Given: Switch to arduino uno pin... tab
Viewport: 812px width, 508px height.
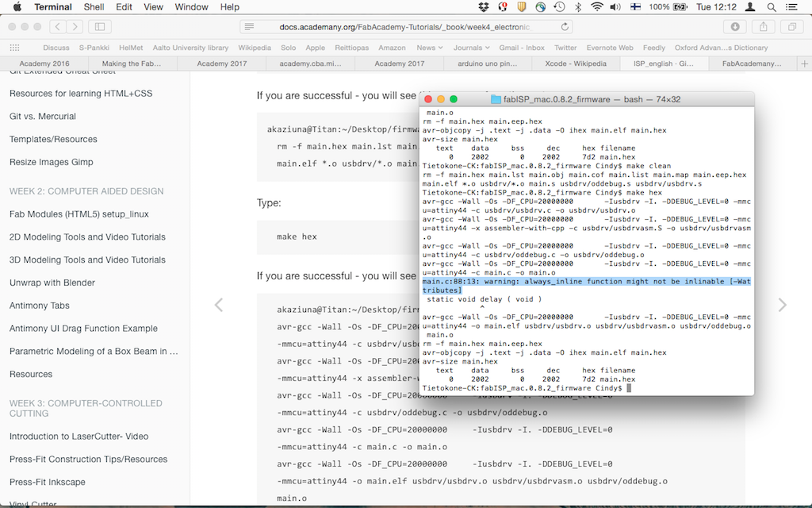Looking at the screenshot, I should coord(488,63).
